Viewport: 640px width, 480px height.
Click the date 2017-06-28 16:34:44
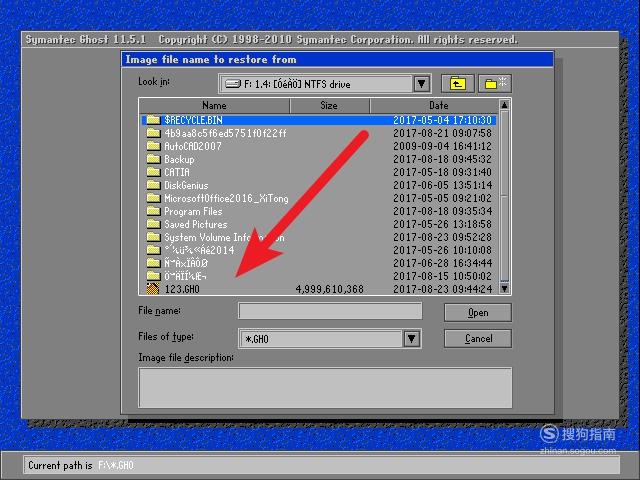(x=442, y=263)
